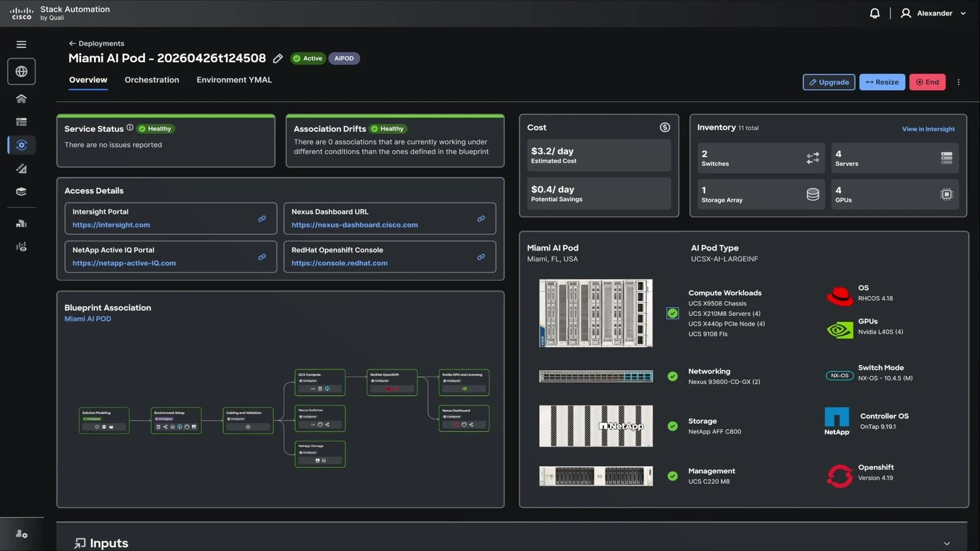Image resolution: width=980 pixels, height=551 pixels.
Task: Click the dollar icon in Cost panel
Action: pos(664,127)
